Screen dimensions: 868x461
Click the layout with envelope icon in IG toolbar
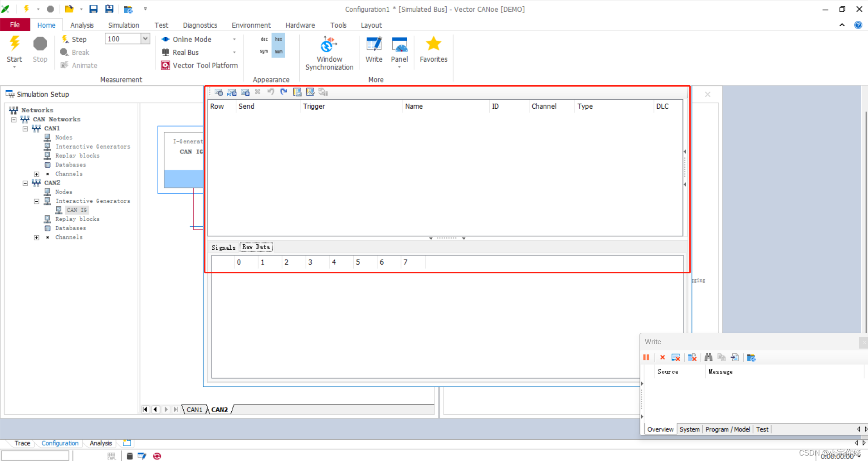click(x=297, y=92)
